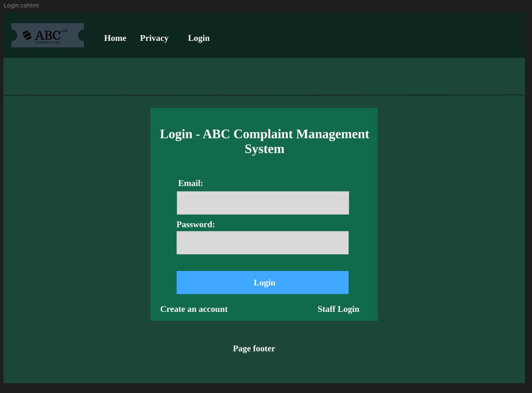Click the horizontal divider line below the navigation bar
532x393 pixels.
click(264, 95)
